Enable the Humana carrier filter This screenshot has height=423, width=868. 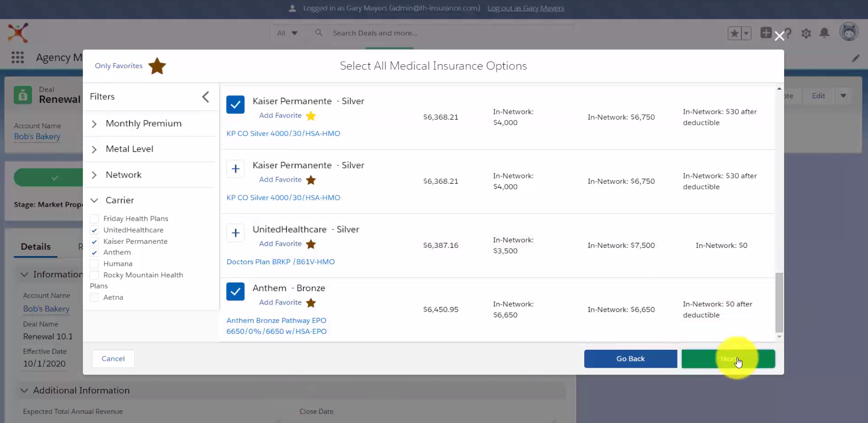(x=94, y=264)
